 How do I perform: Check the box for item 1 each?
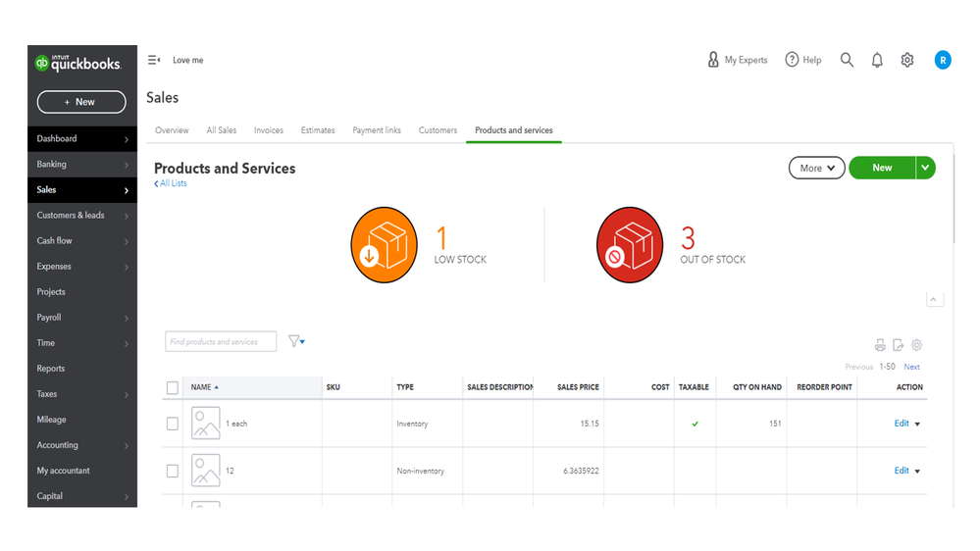pyautogui.click(x=173, y=424)
